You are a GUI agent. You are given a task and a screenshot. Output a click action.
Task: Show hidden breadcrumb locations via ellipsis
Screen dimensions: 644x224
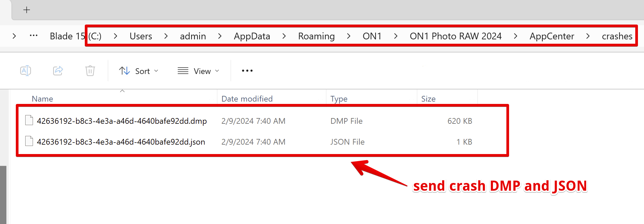(34, 35)
